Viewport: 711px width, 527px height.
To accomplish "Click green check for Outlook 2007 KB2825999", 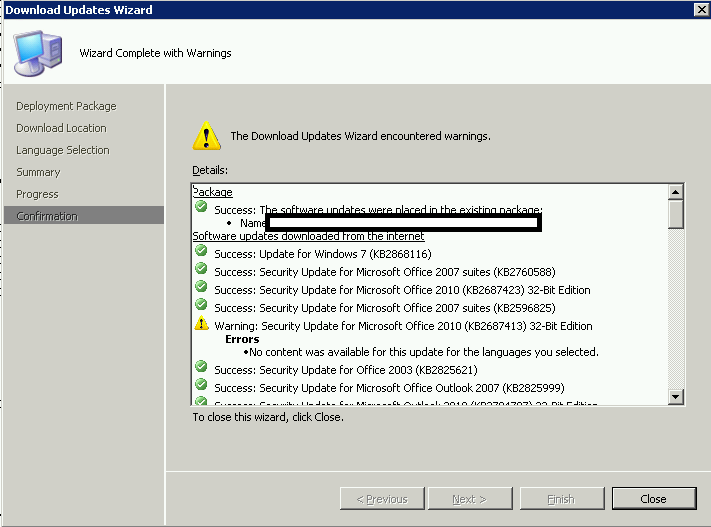I will (201, 385).
